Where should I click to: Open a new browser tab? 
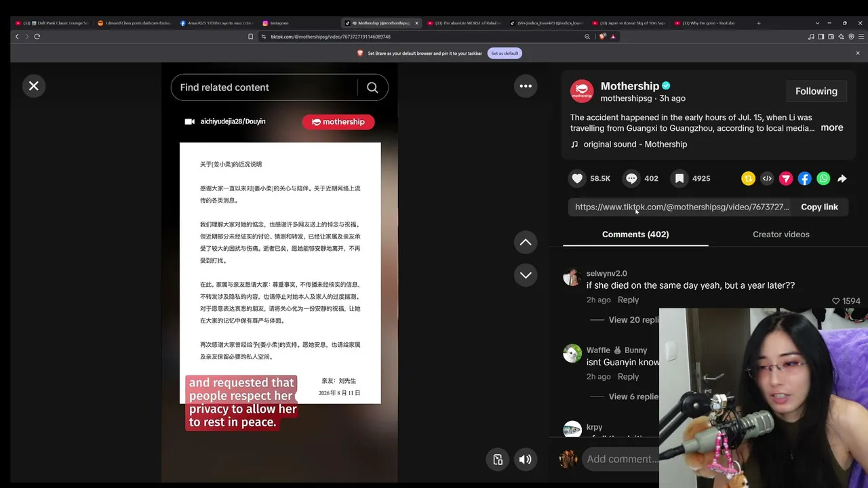(758, 23)
